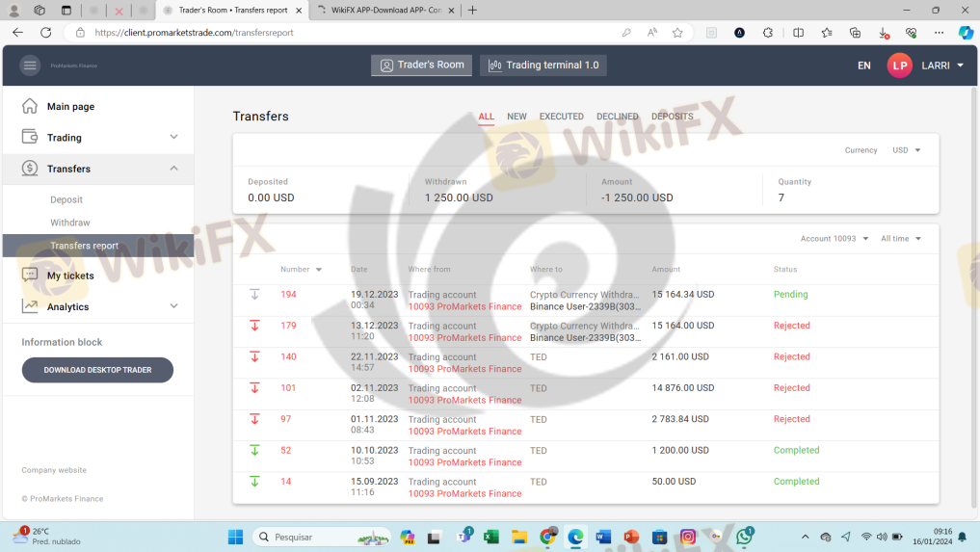Viewport: 980px width, 552px height.
Task: Open the Windows Start menu
Action: point(236,537)
